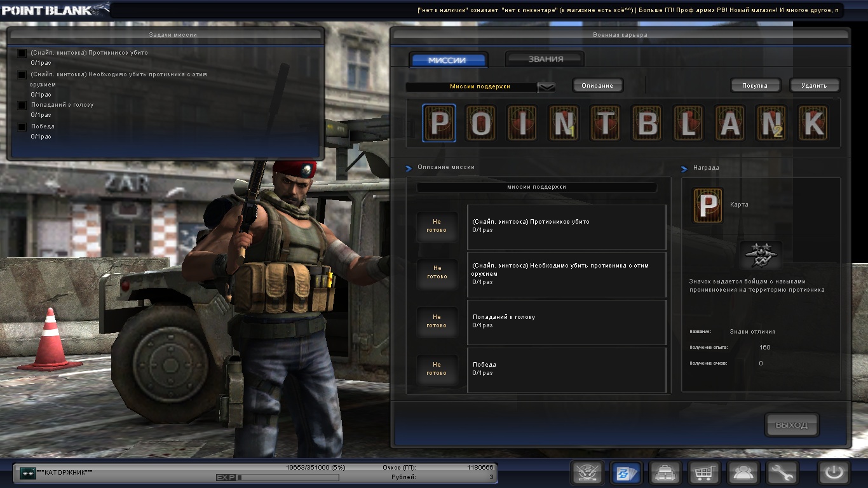The height and width of the screenshot is (488, 868).
Task: Click the Удалить button
Action: click(814, 86)
